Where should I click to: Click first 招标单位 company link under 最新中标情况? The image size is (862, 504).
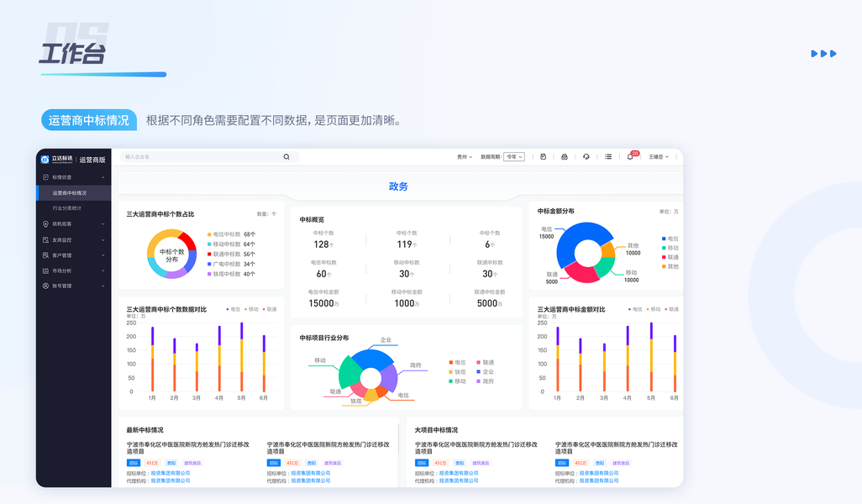click(x=171, y=473)
